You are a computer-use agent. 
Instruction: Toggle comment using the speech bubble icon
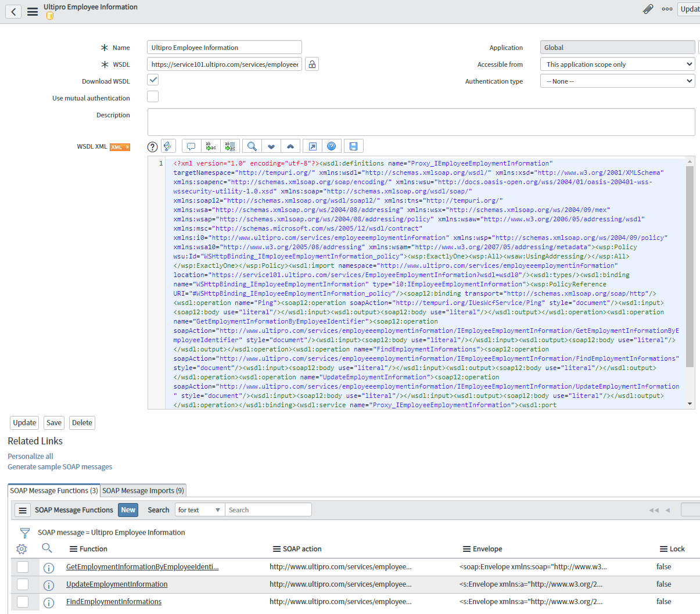191,146
